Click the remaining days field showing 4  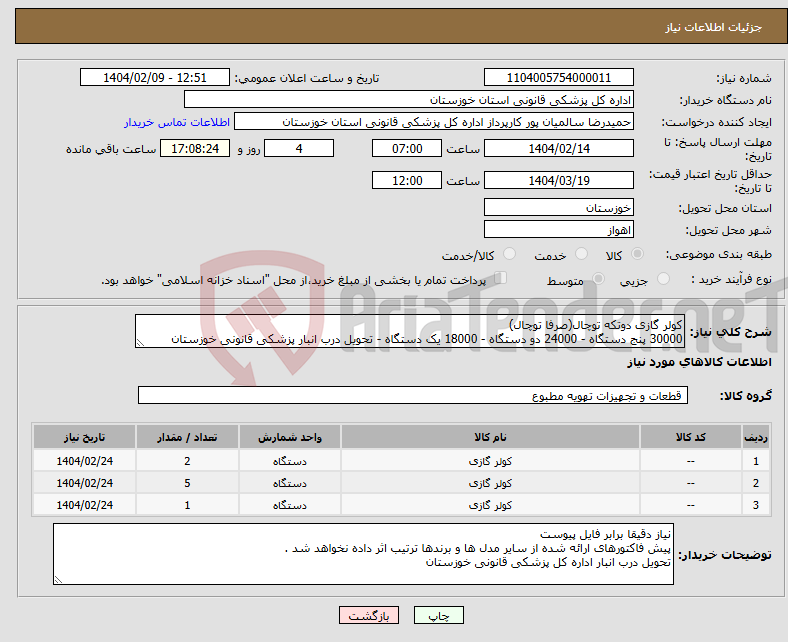coord(299,148)
